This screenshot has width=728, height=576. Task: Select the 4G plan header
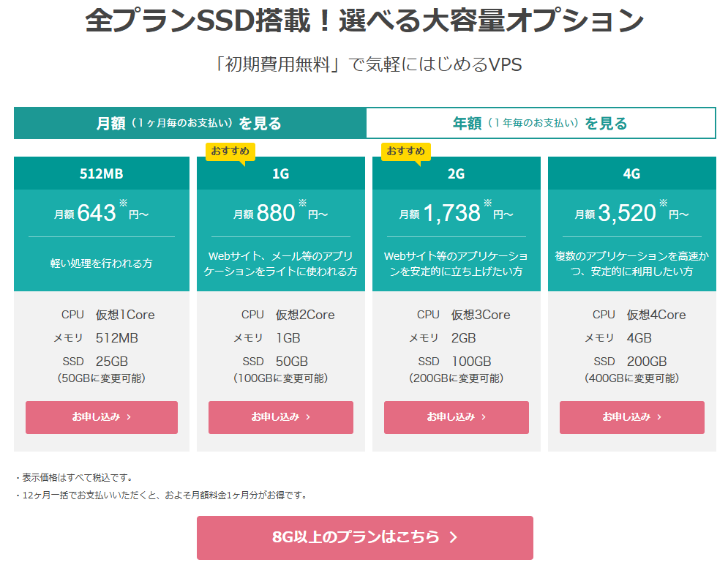[x=632, y=174]
